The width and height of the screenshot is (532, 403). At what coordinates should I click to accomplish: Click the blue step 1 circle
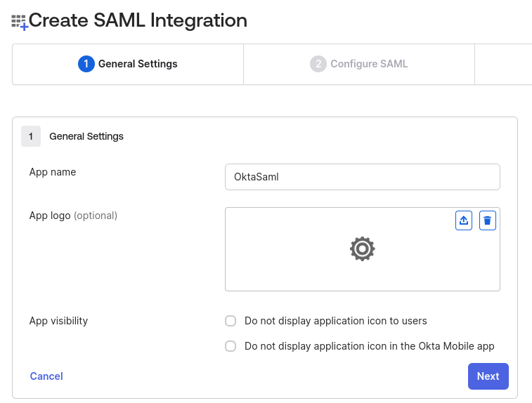pos(86,64)
